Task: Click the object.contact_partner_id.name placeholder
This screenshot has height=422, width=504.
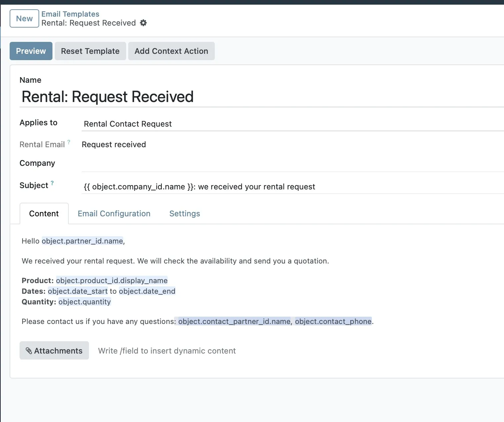Action: (234, 321)
